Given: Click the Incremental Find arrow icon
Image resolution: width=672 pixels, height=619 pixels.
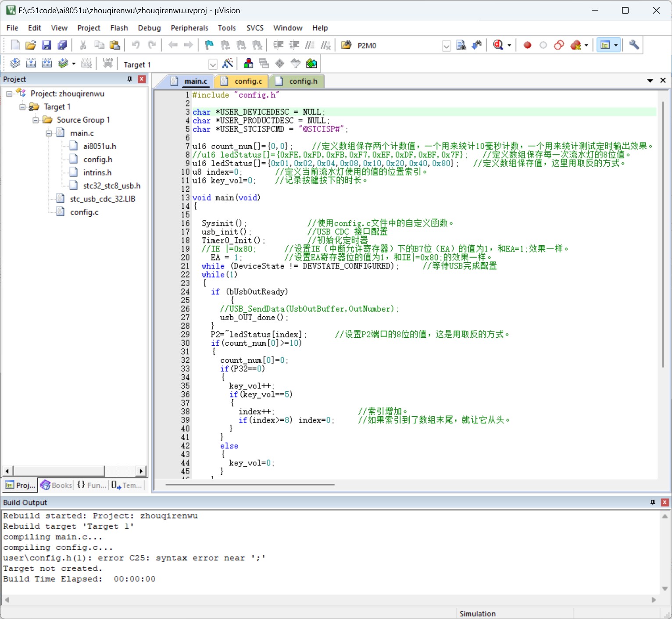Looking at the screenshot, I should tap(477, 45).
